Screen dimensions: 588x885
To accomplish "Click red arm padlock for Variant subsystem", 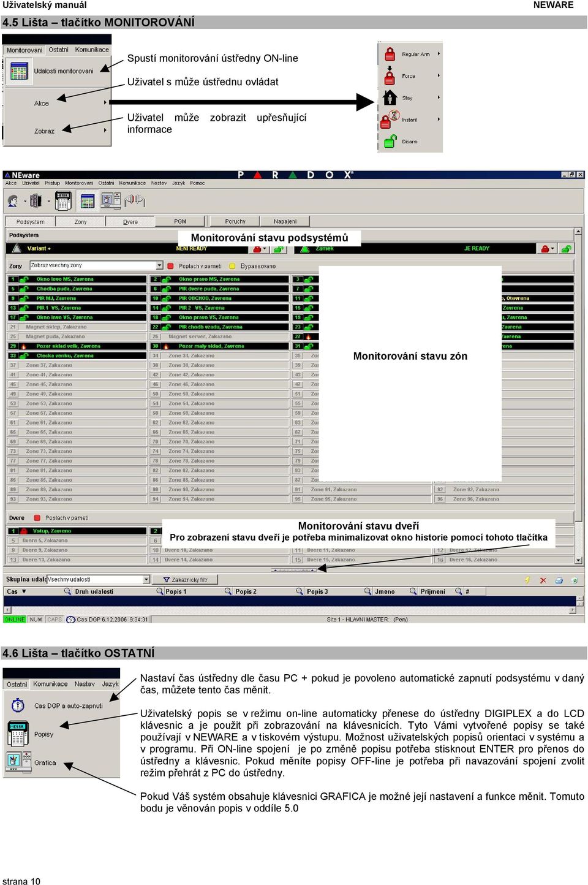I will 257,249.
